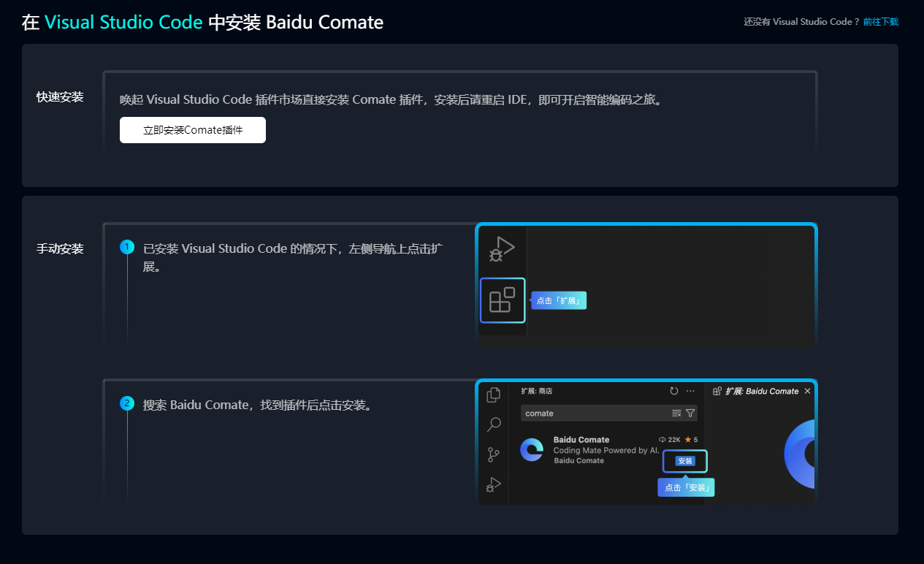
Task: Close the 扩展: Baidu Comate tab
Action: point(807,391)
